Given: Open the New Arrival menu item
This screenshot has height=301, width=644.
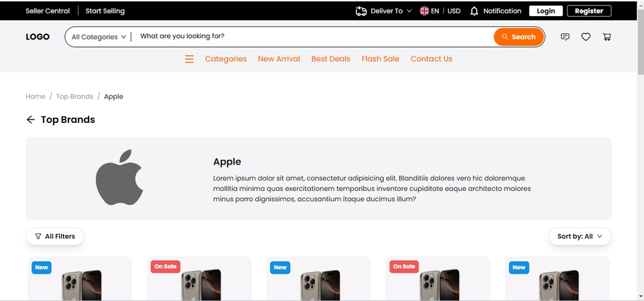Looking at the screenshot, I should click(x=279, y=59).
